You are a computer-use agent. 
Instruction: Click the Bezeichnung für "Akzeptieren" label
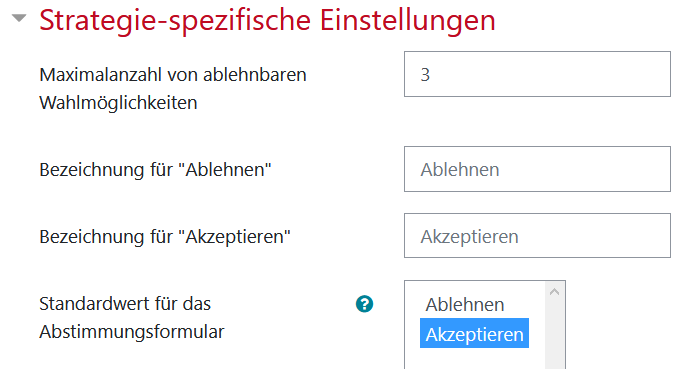point(165,236)
